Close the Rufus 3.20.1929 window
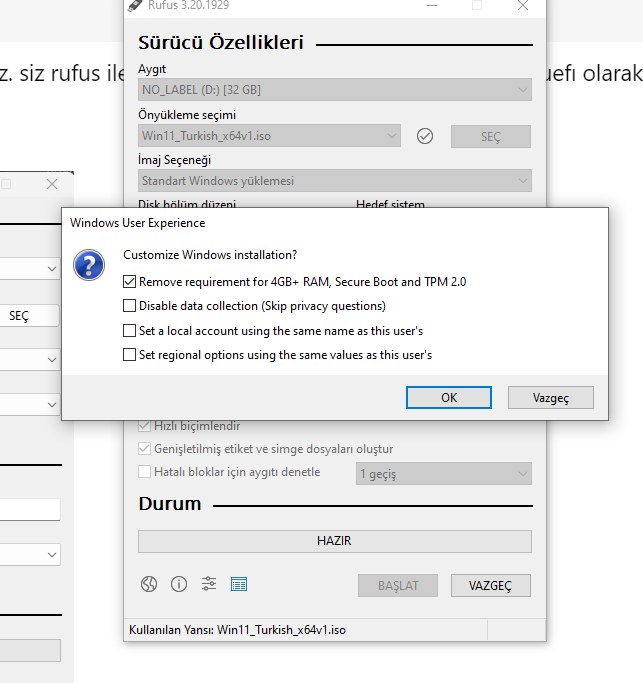 point(523,5)
